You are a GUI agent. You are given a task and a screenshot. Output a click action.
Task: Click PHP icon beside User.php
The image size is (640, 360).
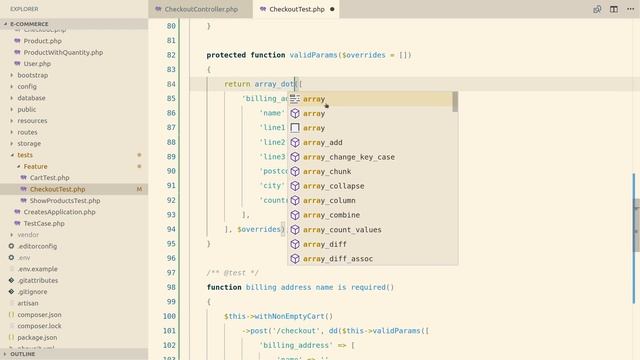coord(17,64)
